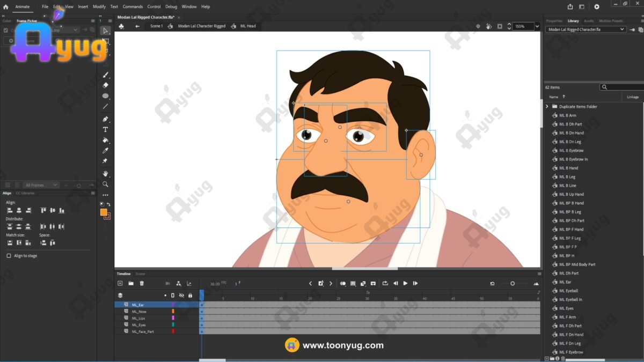Click Match width icon
This screenshot has width=644, height=362.
10,242
